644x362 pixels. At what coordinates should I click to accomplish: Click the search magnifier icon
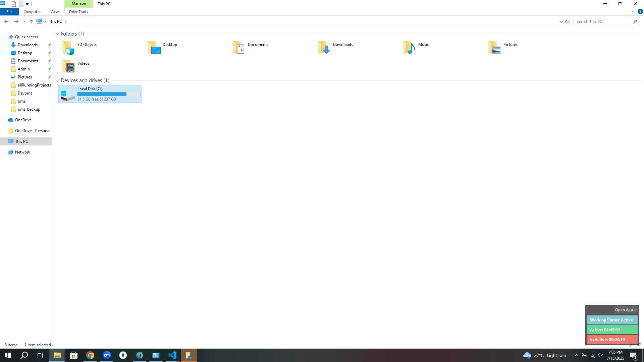635,21
